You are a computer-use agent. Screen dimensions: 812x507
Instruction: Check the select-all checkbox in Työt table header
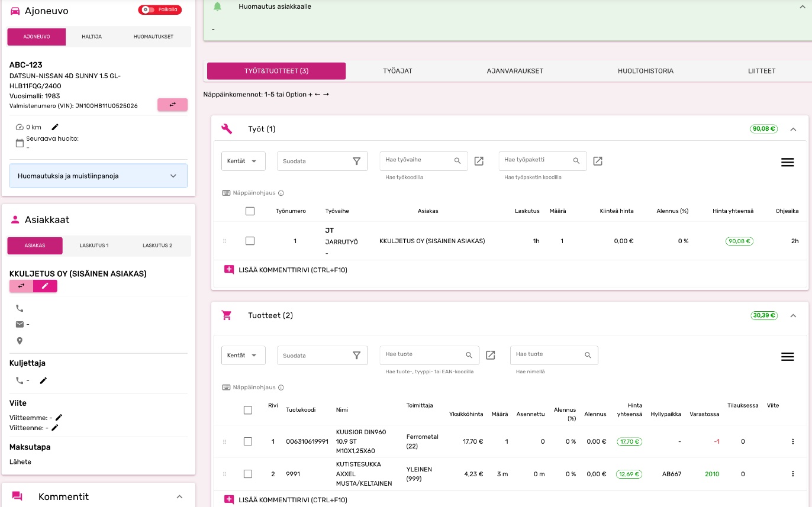pyautogui.click(x=250, y=211)
